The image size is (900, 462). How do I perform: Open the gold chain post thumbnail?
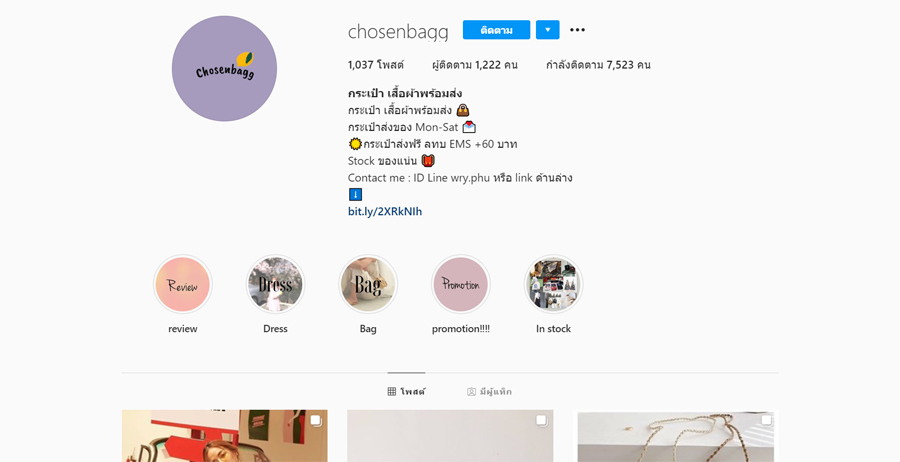(x=676, y=436)
